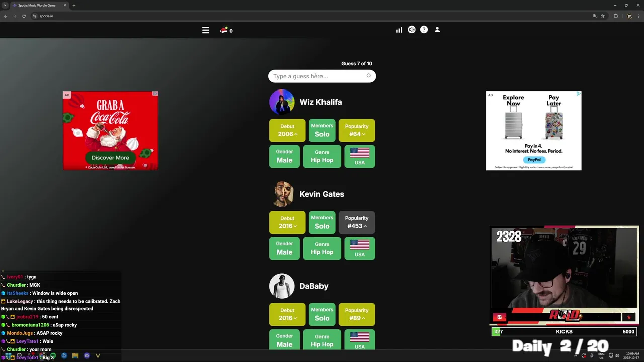Click Wiz Khalifa artist photo
Viewport: 644px width, 362px height.
point(282,102)
